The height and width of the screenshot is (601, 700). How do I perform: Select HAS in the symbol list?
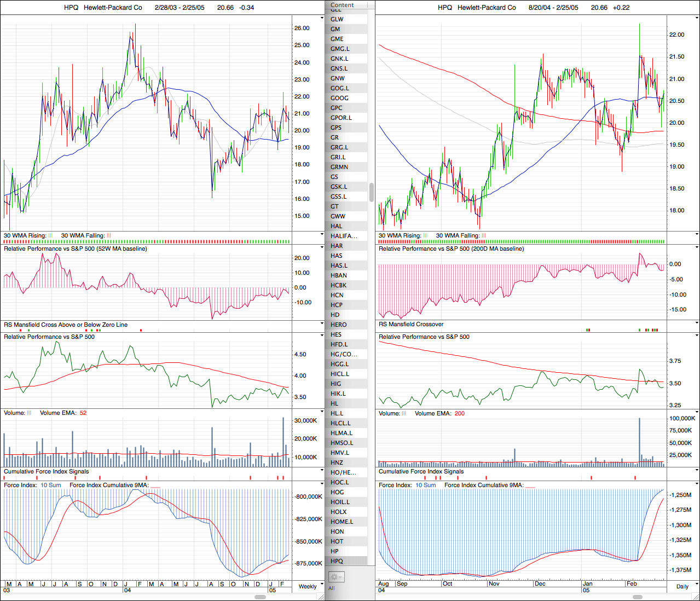point(337,256)
